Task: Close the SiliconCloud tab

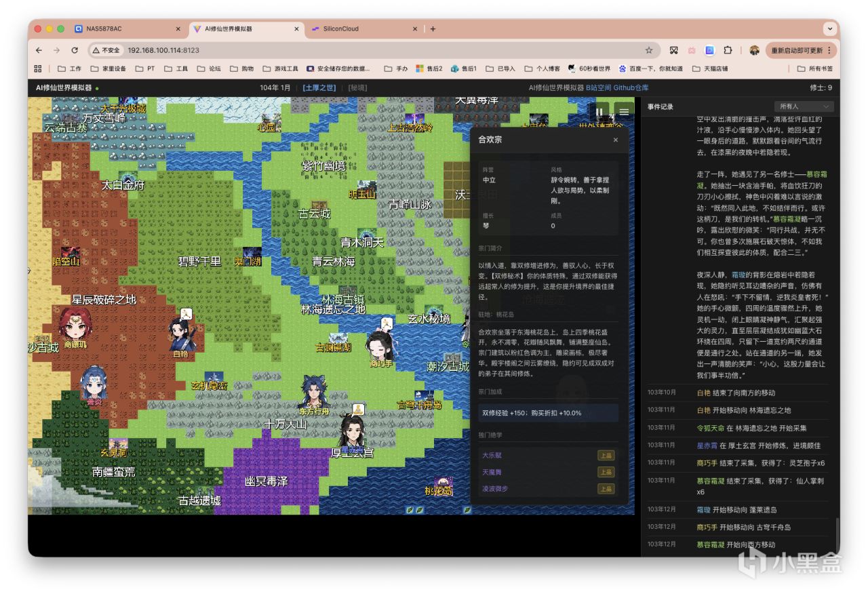Action: click(415, 29)
